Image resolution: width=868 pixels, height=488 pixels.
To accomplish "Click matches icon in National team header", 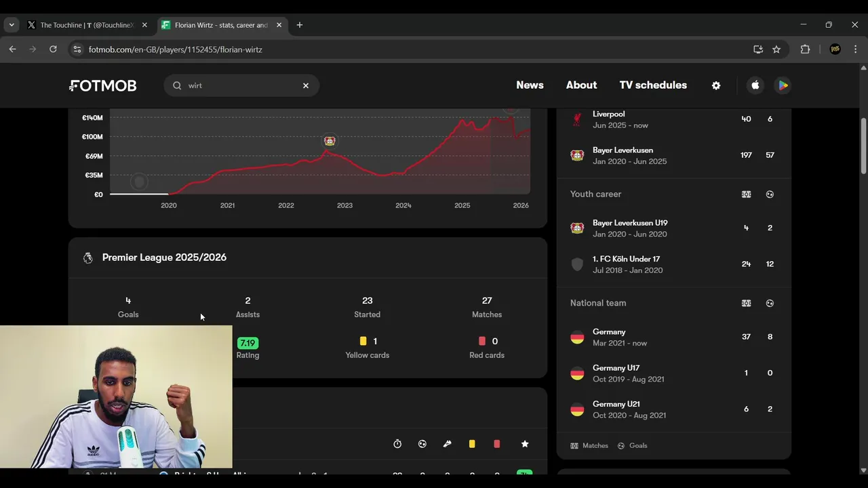I will pyautogui.click(x=746, y=303).
